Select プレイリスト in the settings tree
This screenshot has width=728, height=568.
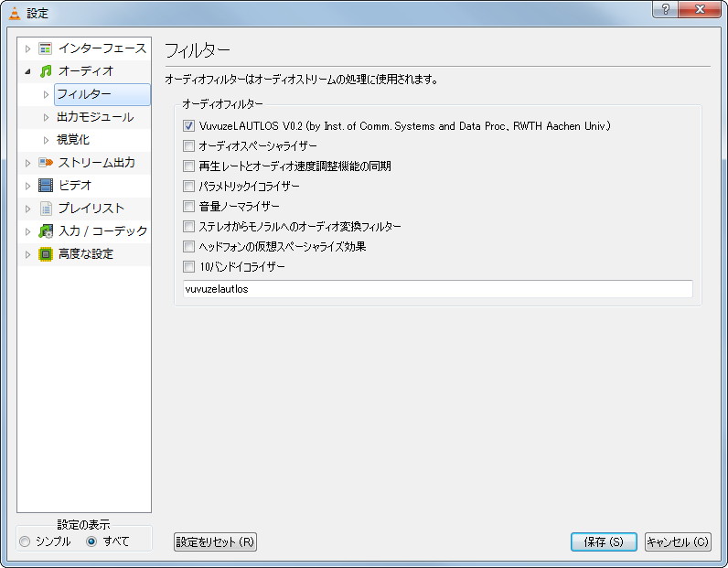91,208
